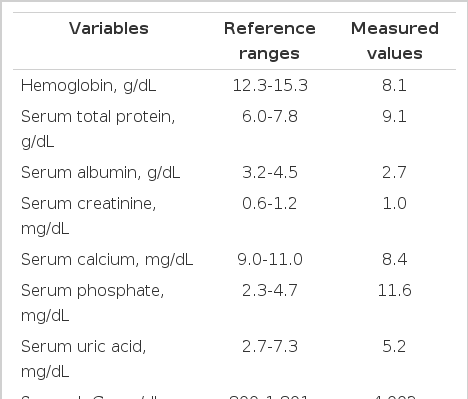This screenshot has height=399, width=468.
Task: Click calcium measured value 8.4
Action: 394,259
